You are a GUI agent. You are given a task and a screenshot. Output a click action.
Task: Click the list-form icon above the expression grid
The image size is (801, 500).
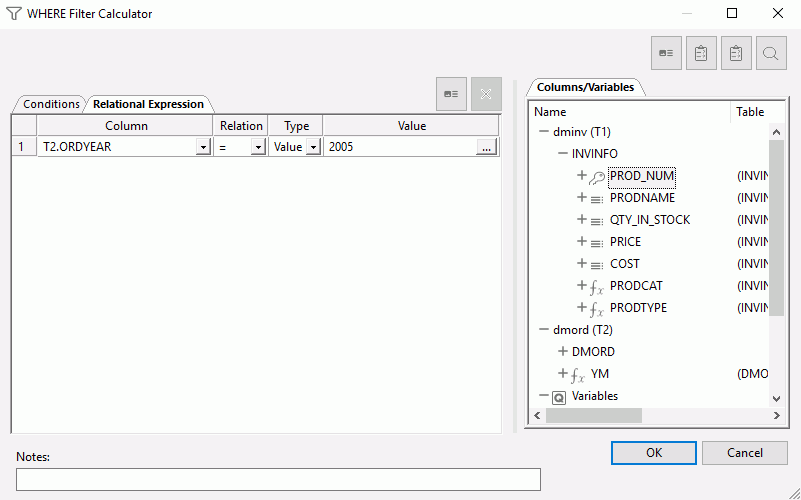point(452,94)
